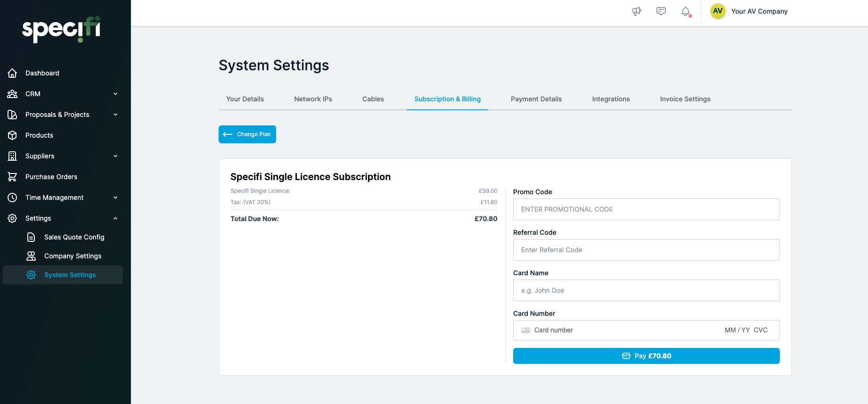Click the AV company avatar

[718, 11]
